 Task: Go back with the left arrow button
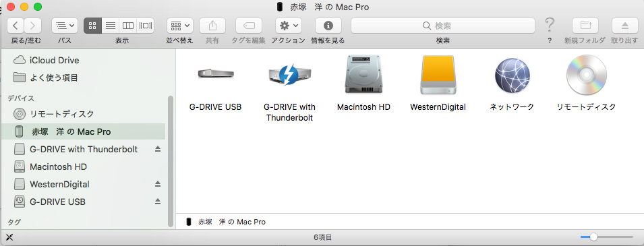16,26
